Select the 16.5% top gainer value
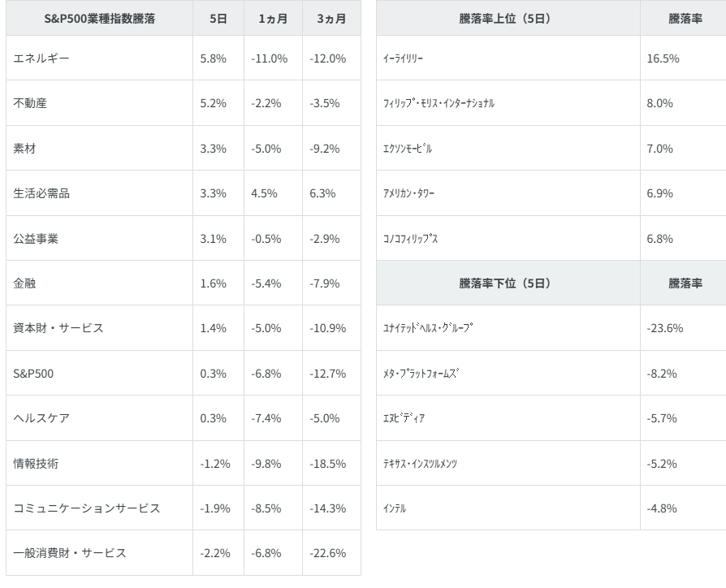726x588 pixels. [661, 58]
